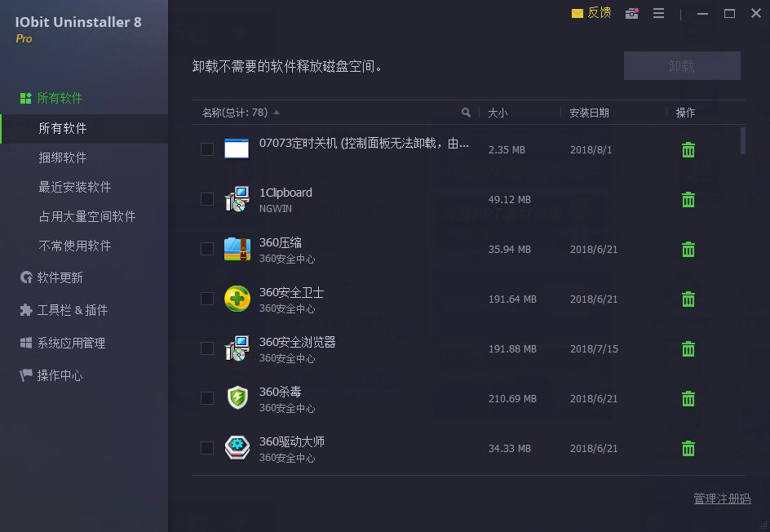This screenshot has height=532, width=770.
Task: Open 操作中心 page
Action: pyautogui.click(x=60, y=375)
